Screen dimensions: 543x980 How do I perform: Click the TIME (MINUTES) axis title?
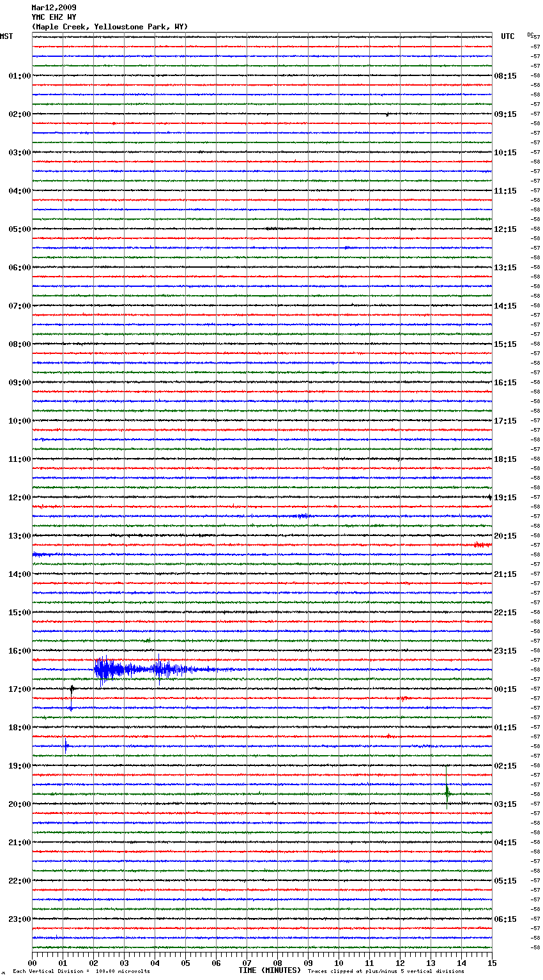(270, 970)
